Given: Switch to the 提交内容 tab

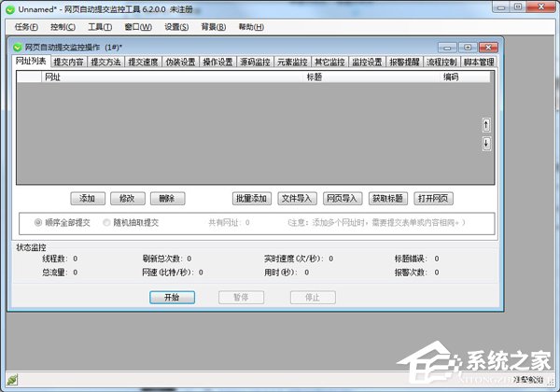Looking at the screenshot, I should (68, 62).
